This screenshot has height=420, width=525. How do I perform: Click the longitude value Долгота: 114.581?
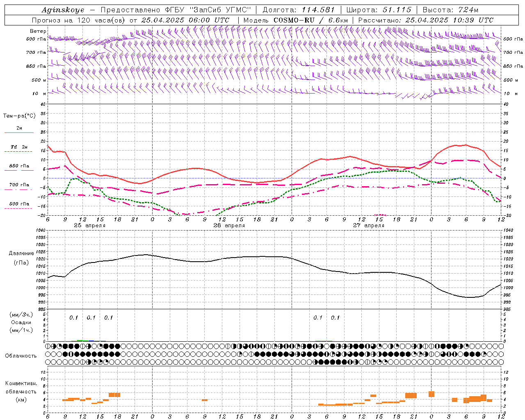click(x=299, y=10)
